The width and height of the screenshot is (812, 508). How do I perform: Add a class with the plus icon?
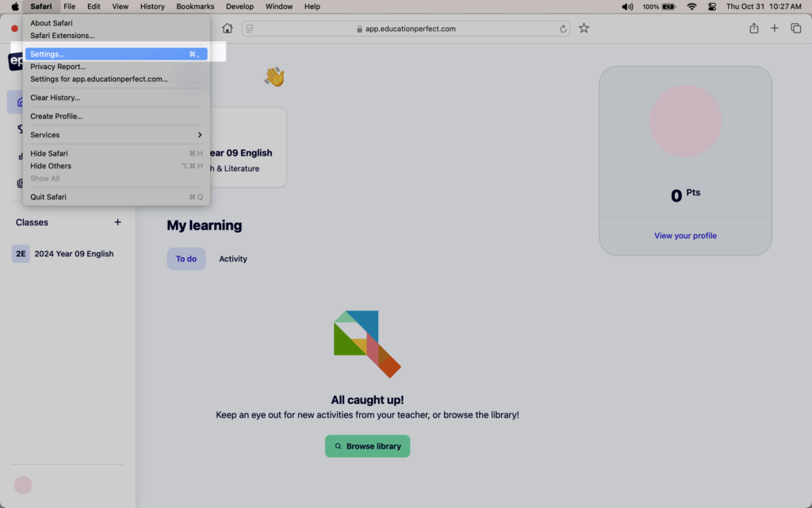pyautogui.click(x=117, y=222)
